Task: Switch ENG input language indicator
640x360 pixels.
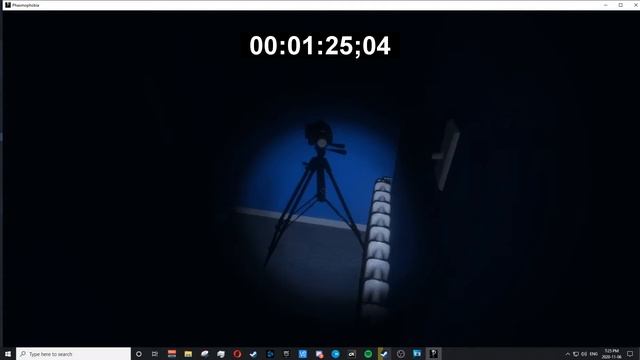Action: tap(594, 354)
